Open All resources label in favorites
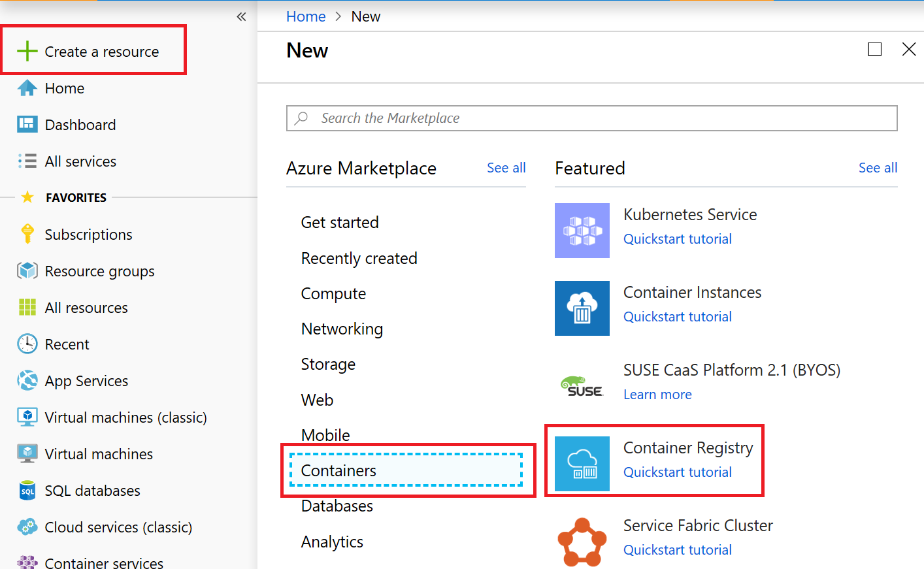 coord(86,308)
